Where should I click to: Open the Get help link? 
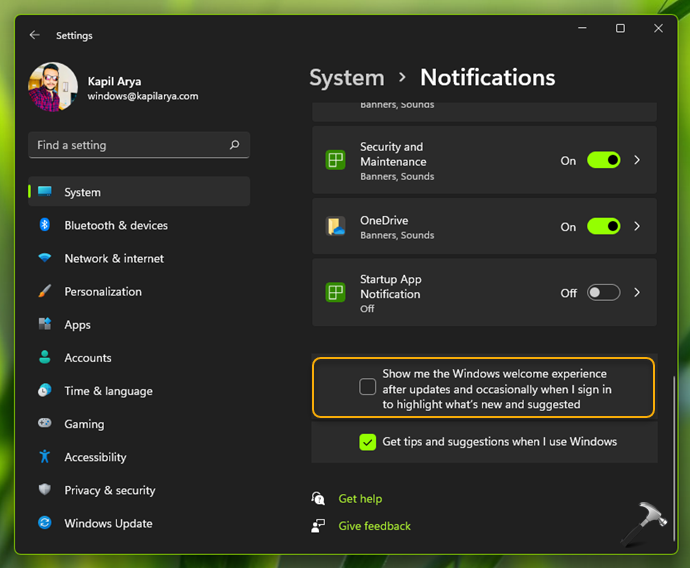click(360, 498)
